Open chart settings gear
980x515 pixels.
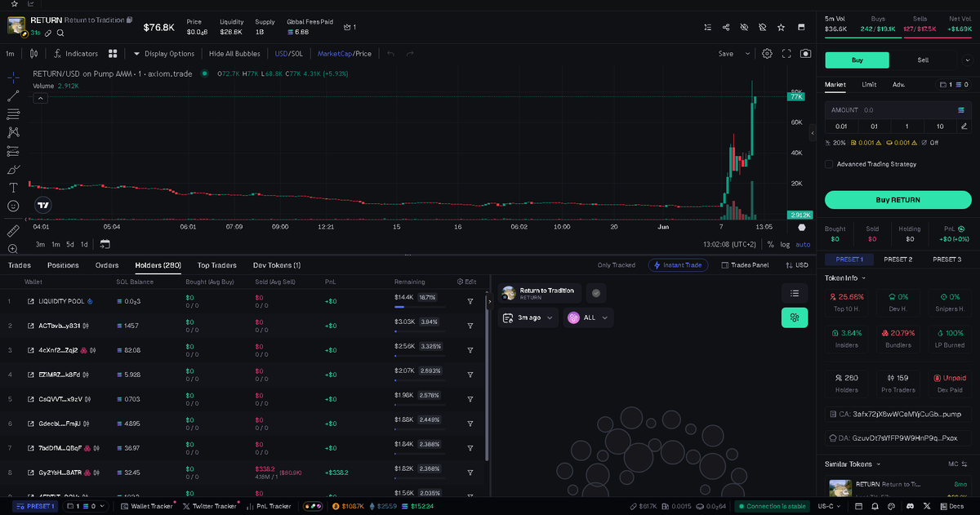(x=767, y=54)
